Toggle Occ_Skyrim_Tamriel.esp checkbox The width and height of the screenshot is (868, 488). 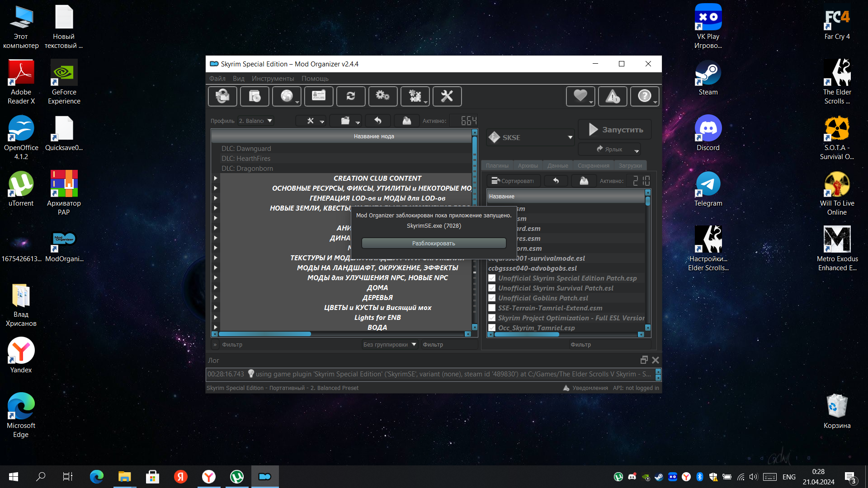coord(492,328)
